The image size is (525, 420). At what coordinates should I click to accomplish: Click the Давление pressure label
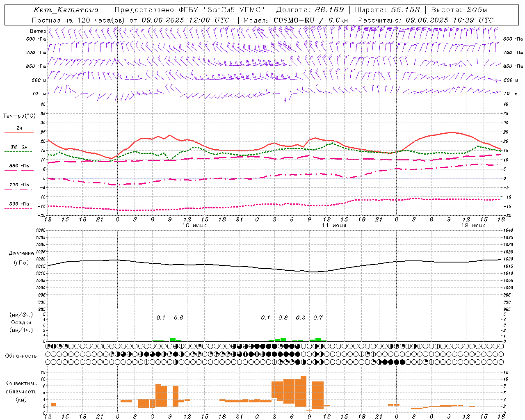(21, 253)
